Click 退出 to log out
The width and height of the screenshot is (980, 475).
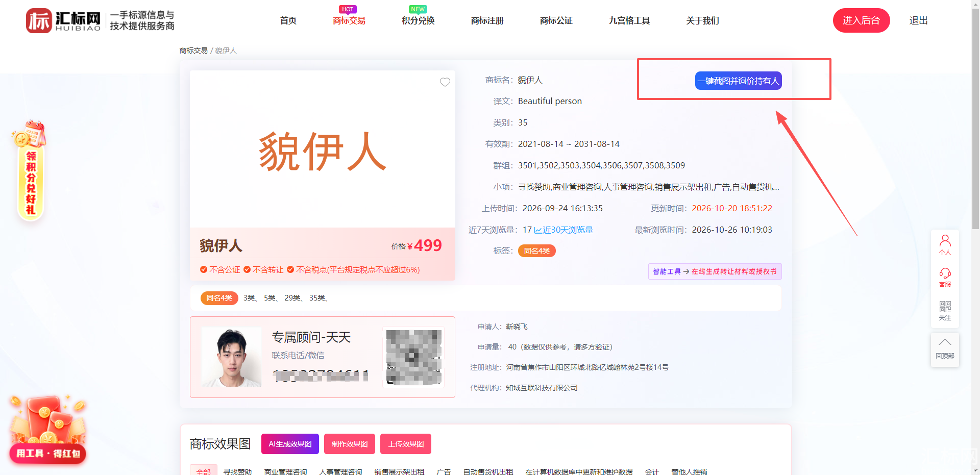point(918,20)
